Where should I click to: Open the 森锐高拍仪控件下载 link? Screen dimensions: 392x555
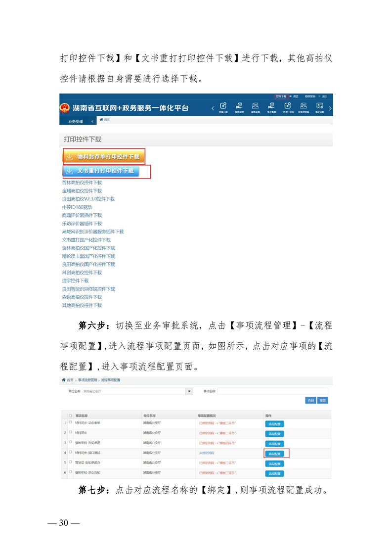click(x=82, y=297)
